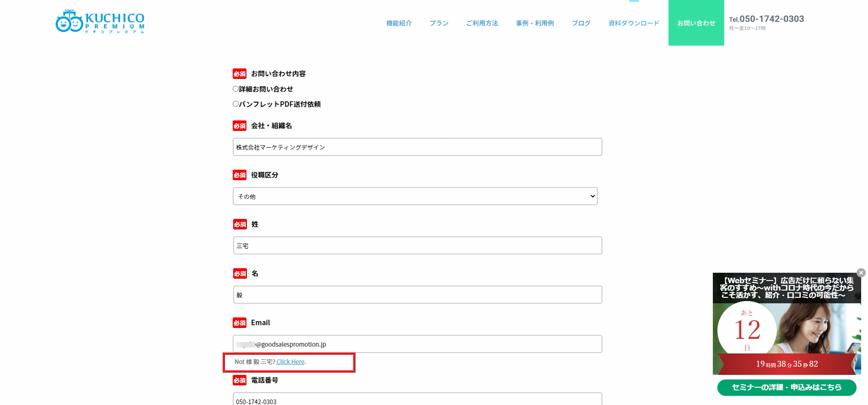Image resolution: width=868 pixels, height=405 pixels.
Task: Open the ご利用方法 navigation link
Action: 482,23
